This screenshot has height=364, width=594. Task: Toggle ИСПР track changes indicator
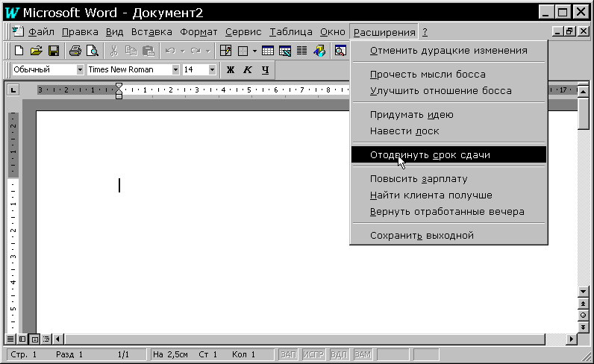(x=313, y=354)
